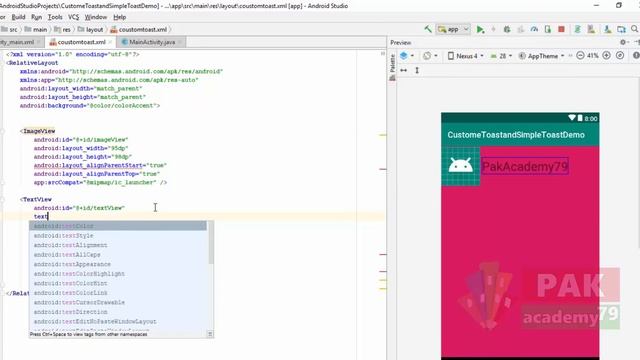Screen dimensions: 640x360
Task: Select android:textColor autocomplete suggestion
Action: (x=118, y=226)
